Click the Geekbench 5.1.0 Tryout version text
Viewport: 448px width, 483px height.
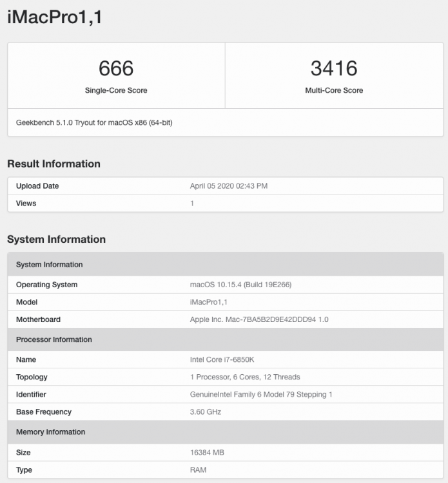point(94,122)
